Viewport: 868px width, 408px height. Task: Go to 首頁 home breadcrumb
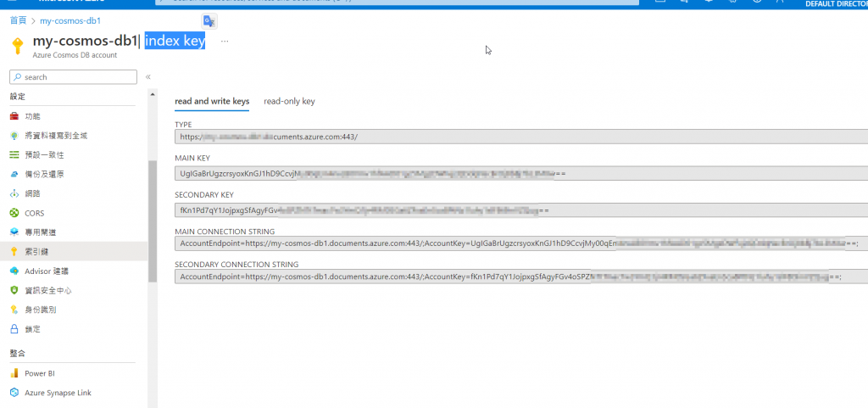pos(19,20)
